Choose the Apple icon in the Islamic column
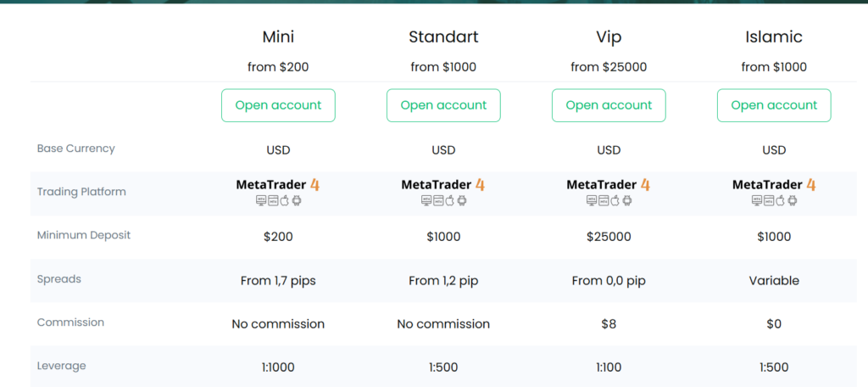 (x=781, y=201)
